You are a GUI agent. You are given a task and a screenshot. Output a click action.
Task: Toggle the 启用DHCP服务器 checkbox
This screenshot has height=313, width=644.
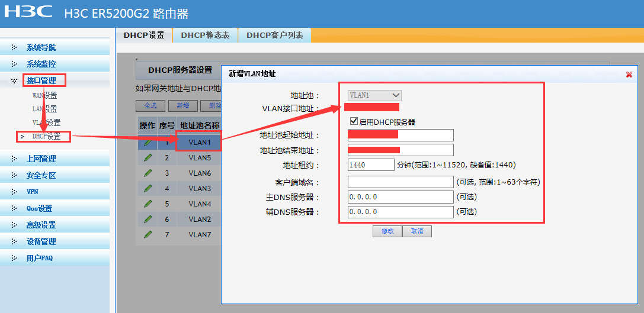(x=353, y=121)
